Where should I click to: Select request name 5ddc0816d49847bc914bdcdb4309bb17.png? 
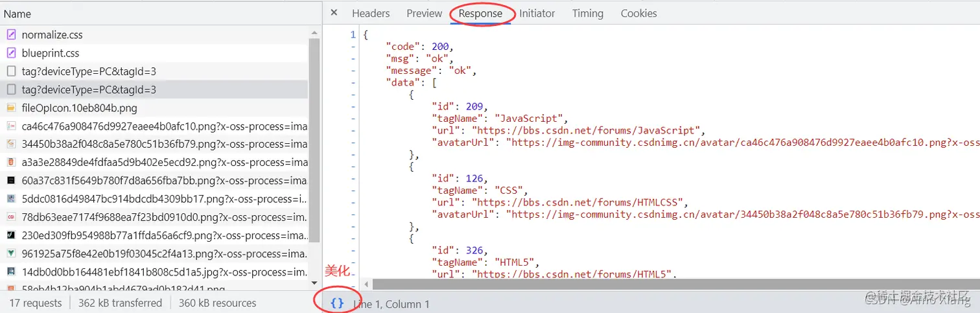tap(165, 198)
